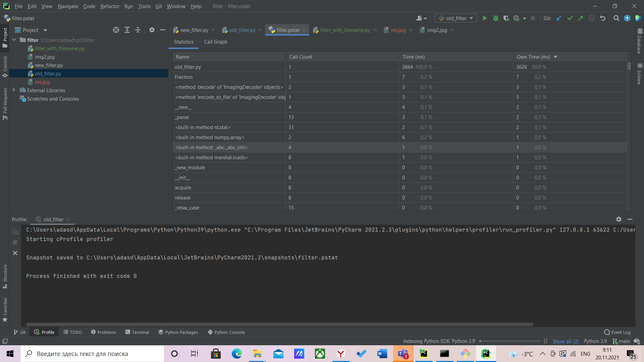Click Git update project arrow icon

coord(559,18)
